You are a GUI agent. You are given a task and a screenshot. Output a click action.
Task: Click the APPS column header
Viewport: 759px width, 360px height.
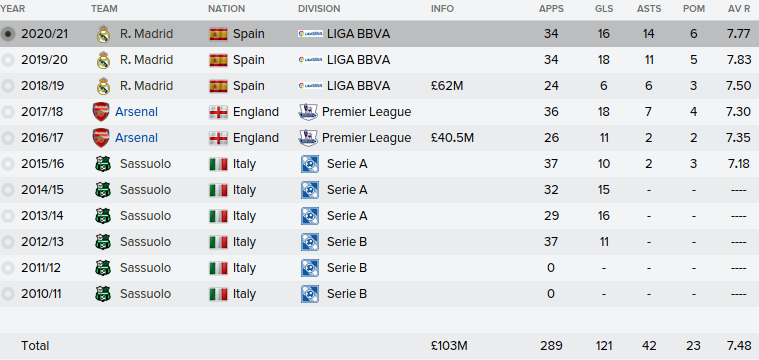point(551,9)
